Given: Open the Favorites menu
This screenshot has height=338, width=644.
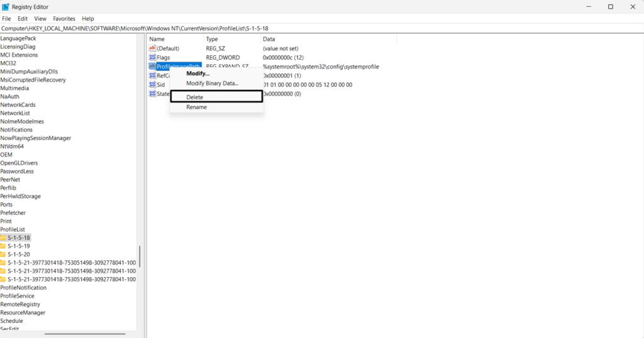Looking at the screenshot, I should (64, 18).
